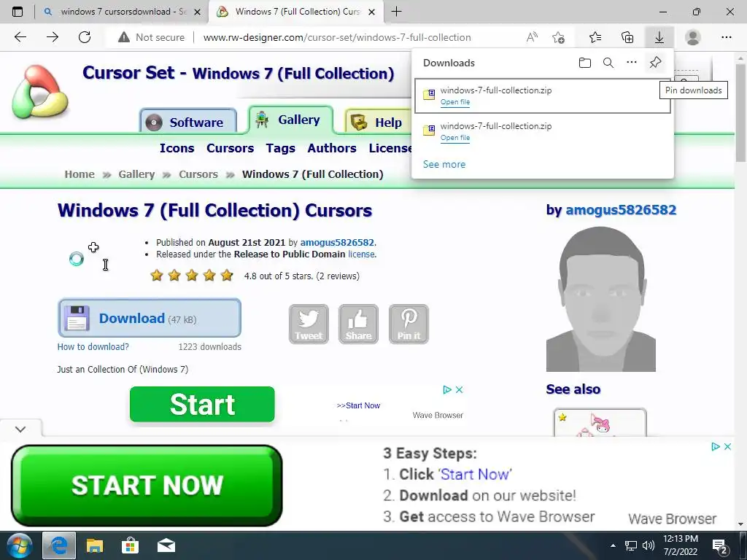Click the Not secure warning icon

(124, 37)
